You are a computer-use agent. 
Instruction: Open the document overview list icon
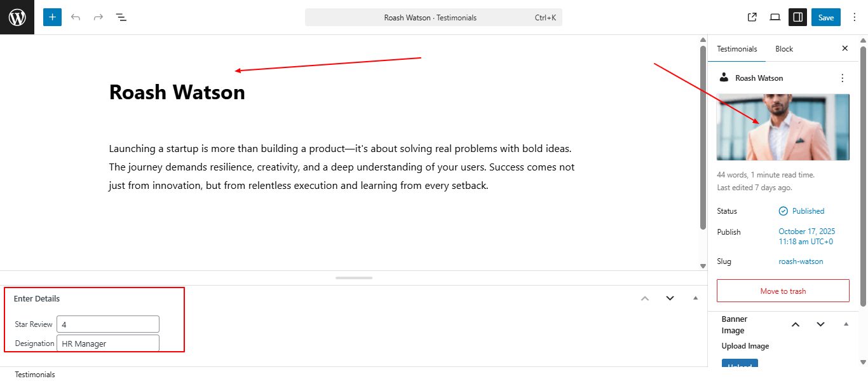[x=121, y=17]
